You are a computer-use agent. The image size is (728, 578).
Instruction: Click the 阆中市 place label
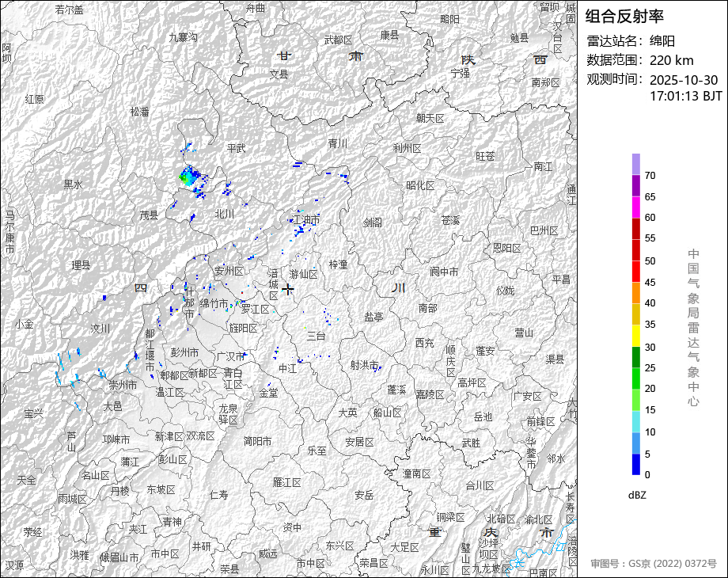(x=444, y=272)
